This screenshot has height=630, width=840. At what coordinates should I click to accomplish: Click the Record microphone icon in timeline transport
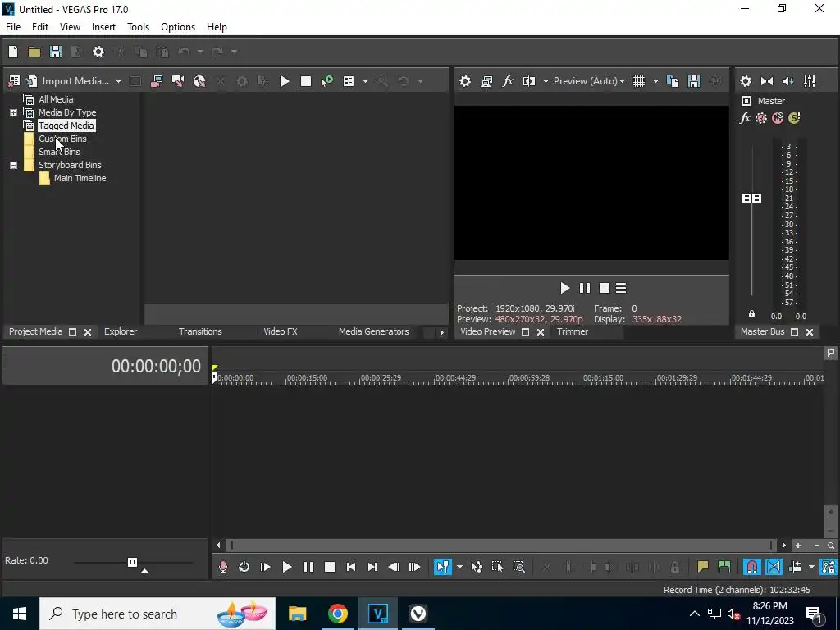(223, 567)
